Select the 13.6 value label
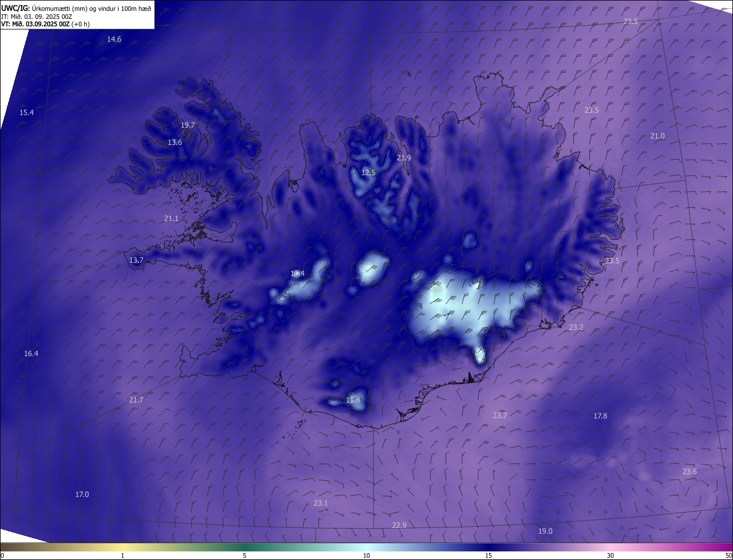This screenshot has height=560, width=733. 175,143
